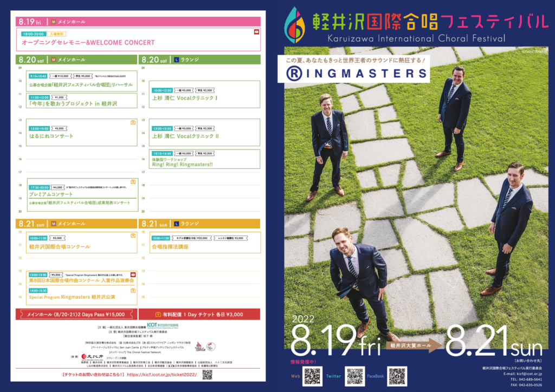Click the large 8.21 sun date

click(x=494, y=341)
